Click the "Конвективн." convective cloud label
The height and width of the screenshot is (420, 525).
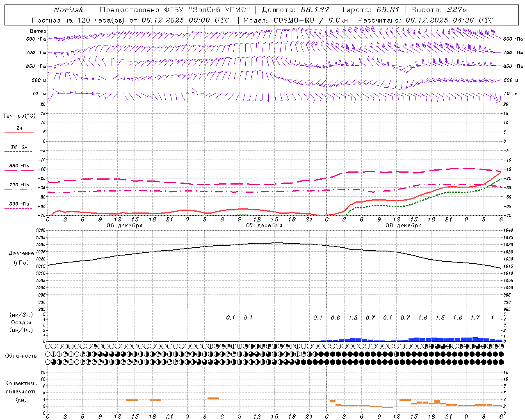click(21, 383)
